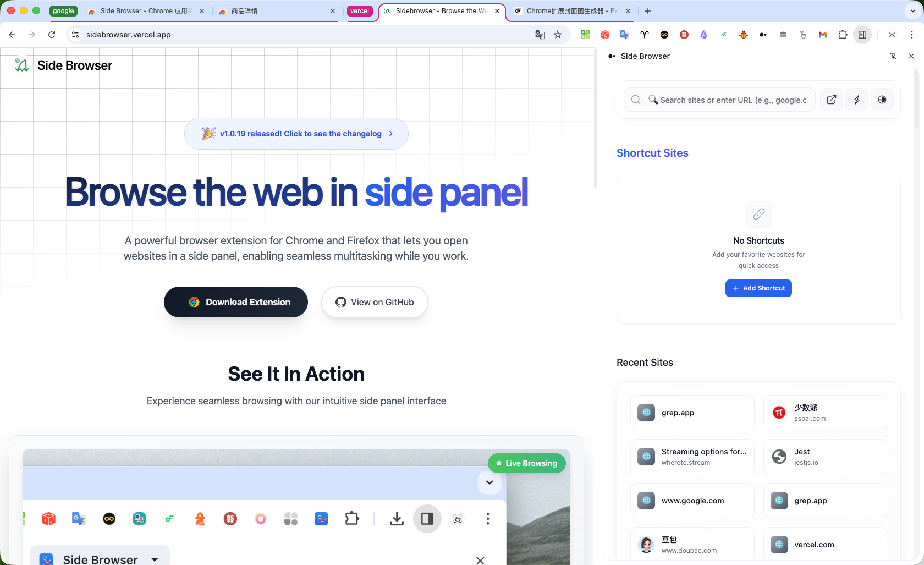Viewport: 924px width, 565px height.
Task: Toggle Chrome side panel toolbar button
Action: click(862, 35)
